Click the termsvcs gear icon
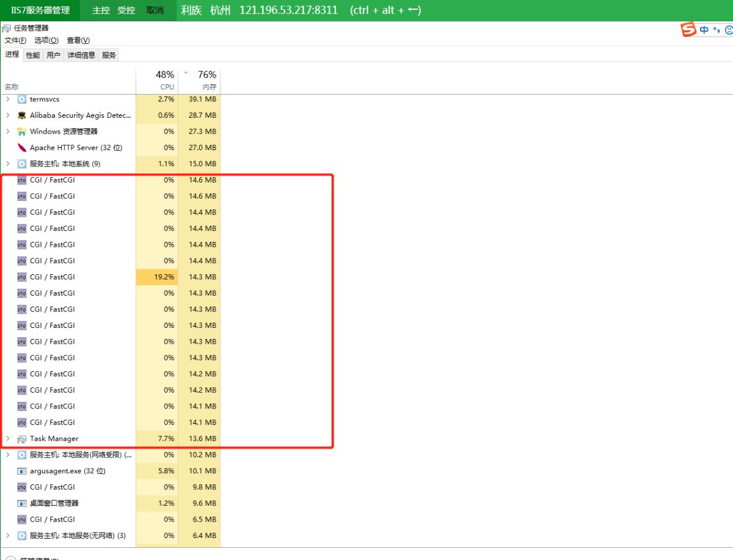 tap(22, 99)
